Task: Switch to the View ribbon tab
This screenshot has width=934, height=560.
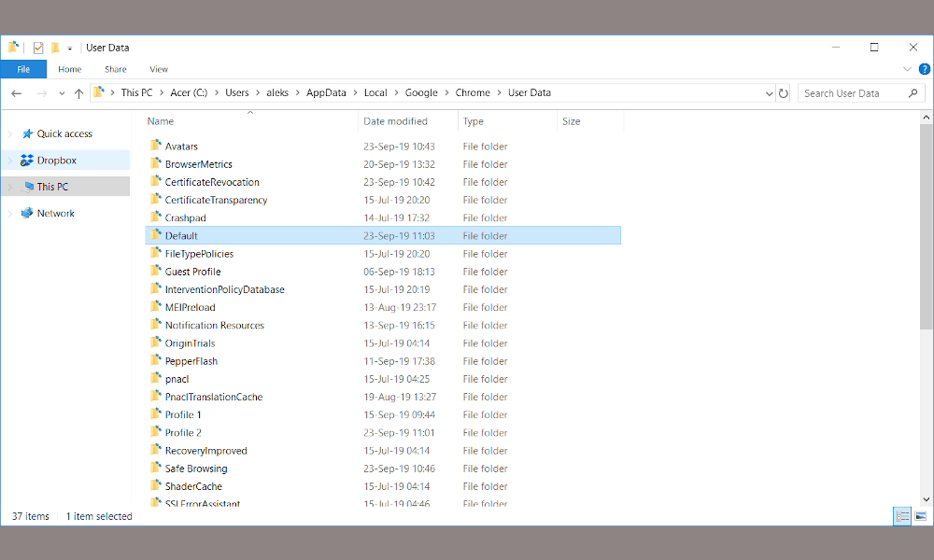Action: coord(159,69)
